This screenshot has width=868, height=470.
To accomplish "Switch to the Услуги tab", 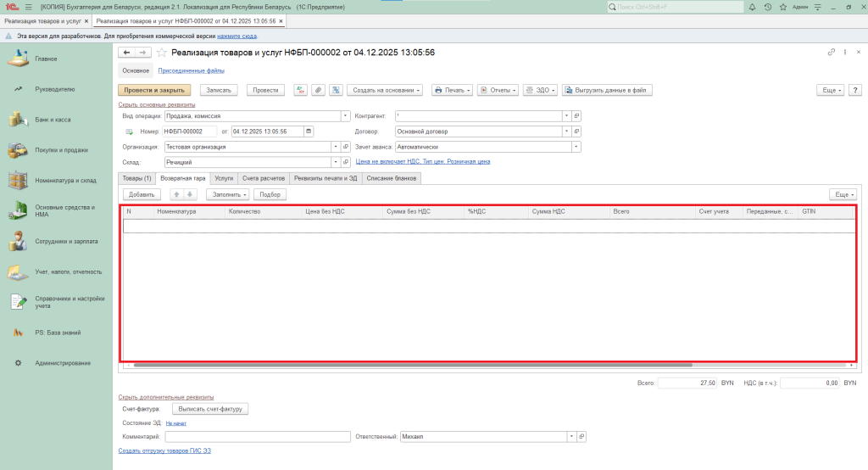I will [224, 179].
